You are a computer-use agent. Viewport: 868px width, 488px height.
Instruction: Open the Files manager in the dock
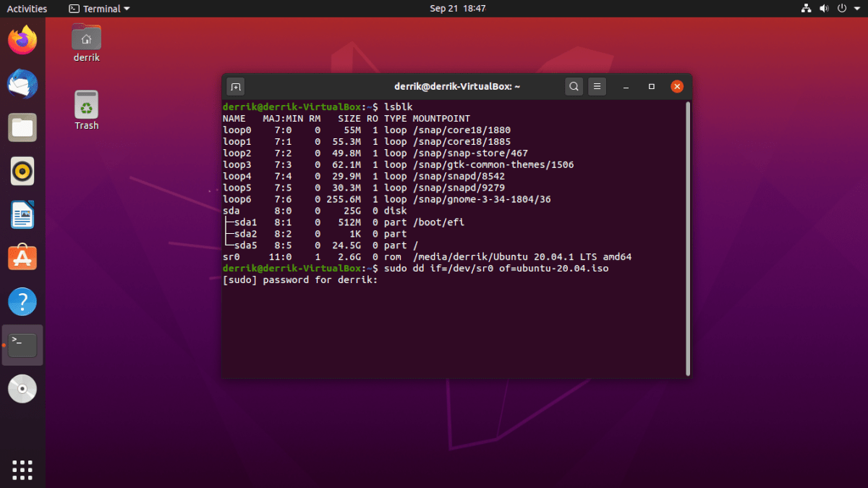tap(22, 127)
